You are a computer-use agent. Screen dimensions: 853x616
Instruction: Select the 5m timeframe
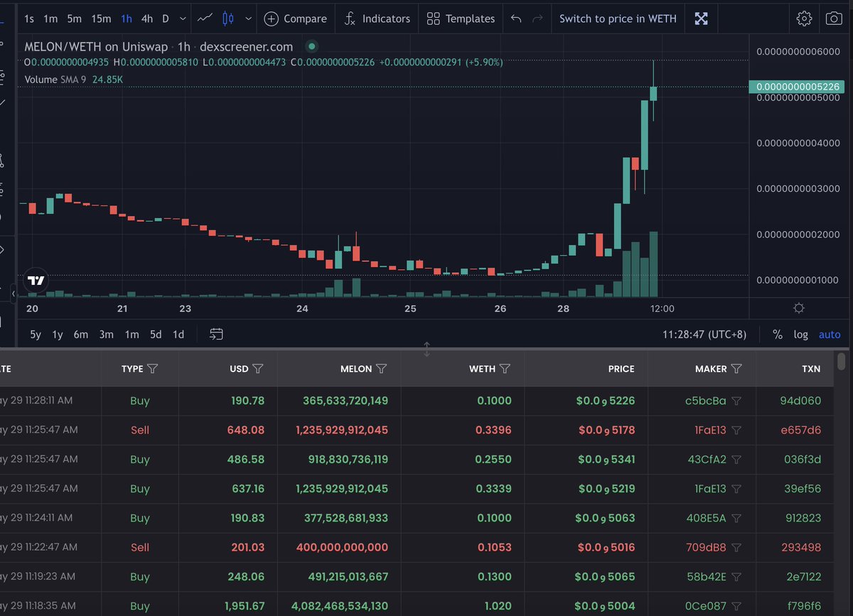pos(74,18)
